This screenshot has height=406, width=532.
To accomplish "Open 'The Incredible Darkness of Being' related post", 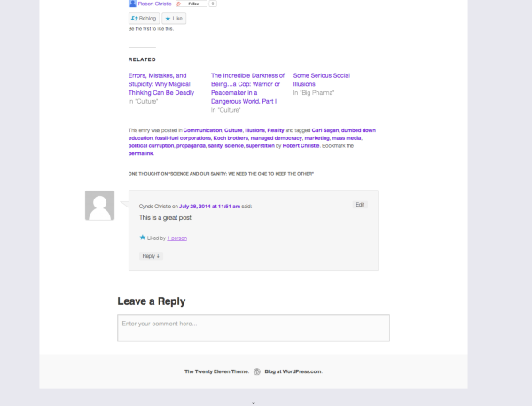I will [247, 89].
